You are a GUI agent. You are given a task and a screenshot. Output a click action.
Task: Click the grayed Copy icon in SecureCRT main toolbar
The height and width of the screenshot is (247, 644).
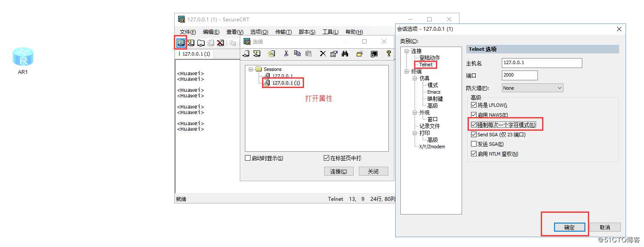[233, 43]
